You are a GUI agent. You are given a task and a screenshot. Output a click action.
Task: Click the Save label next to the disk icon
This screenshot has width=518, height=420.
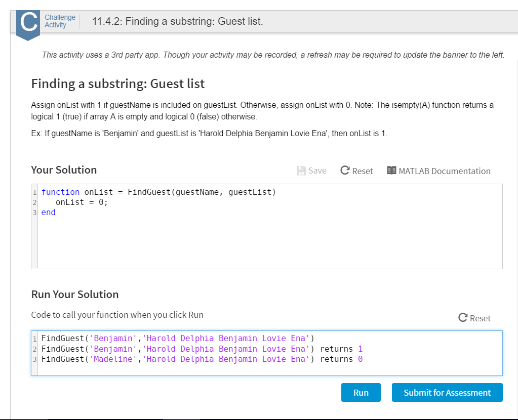coord(316,171)
